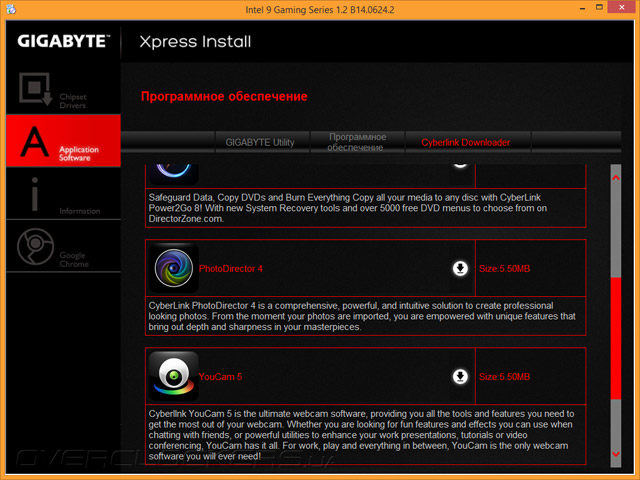This screenshot has width=640, height=480.
Task: Switch to the GIGABYTE Utility tab
Action: (260, 142)
